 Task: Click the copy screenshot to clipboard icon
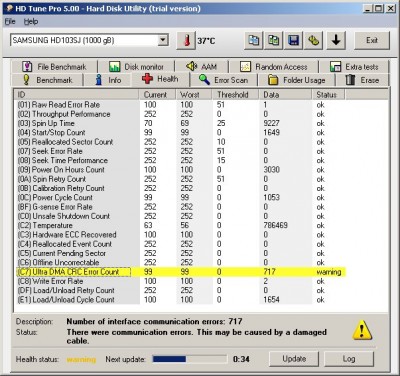pos(274,41)
